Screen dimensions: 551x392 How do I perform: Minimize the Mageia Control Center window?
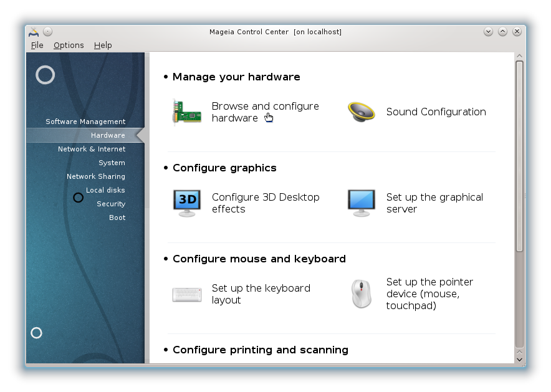(x=488, y=32)
